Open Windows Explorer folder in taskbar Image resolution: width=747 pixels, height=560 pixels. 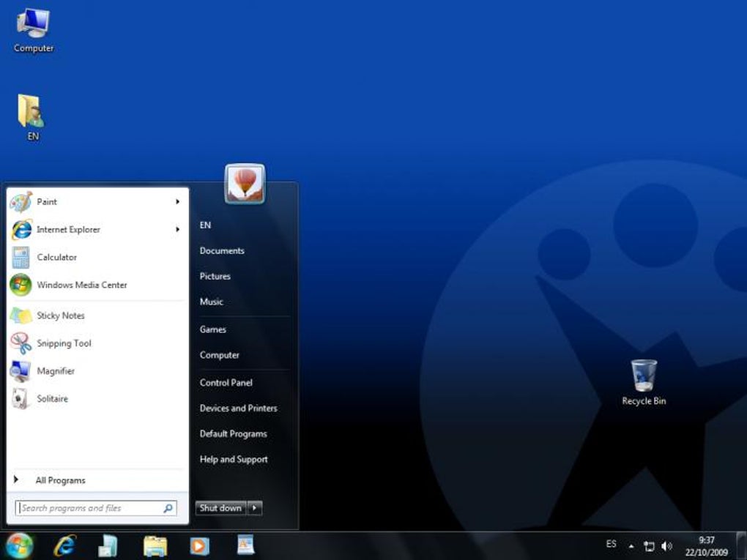click(155, 546)
